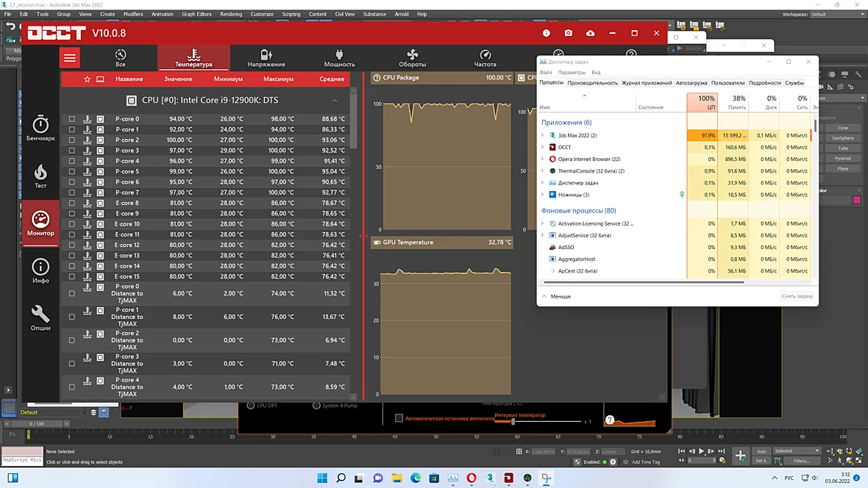868x488 pixels.
Task: Check the P-core 0 checkbox
Action: click(72, 119)
